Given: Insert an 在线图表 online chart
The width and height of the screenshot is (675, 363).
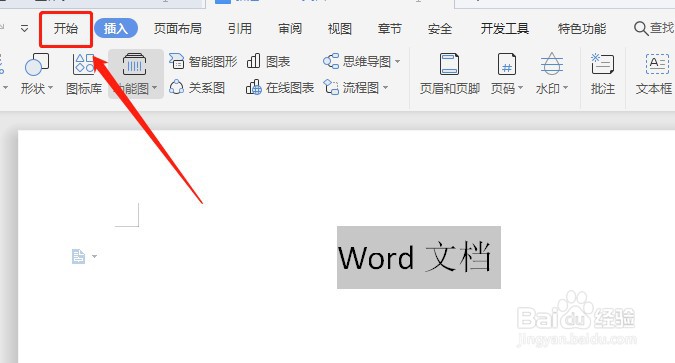Looking at the screenshot, I should click(x=280, y=87).
